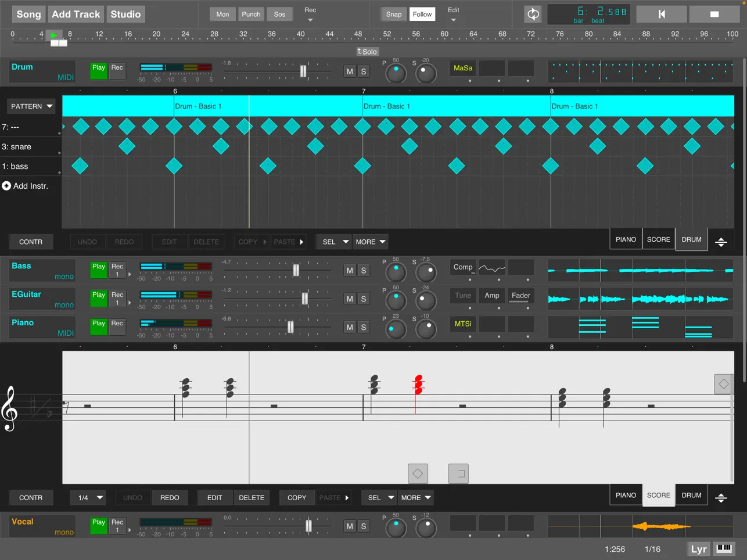Open the PATTERN dropdown in the drum editor
Image resolution: width=747 pixels, height=560 pixels.
(31, 106)
